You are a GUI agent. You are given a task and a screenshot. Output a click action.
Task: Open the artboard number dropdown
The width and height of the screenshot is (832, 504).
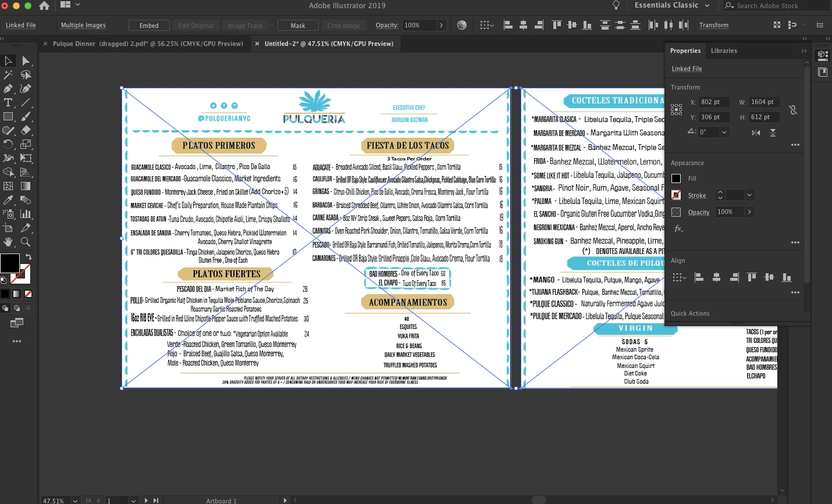[133, 501]
